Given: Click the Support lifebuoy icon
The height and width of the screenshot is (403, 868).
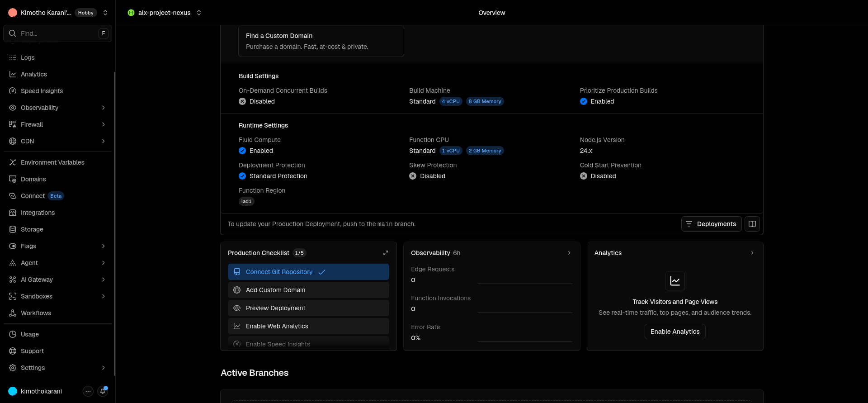Looking at the screenshot, I should coord(13,351).
